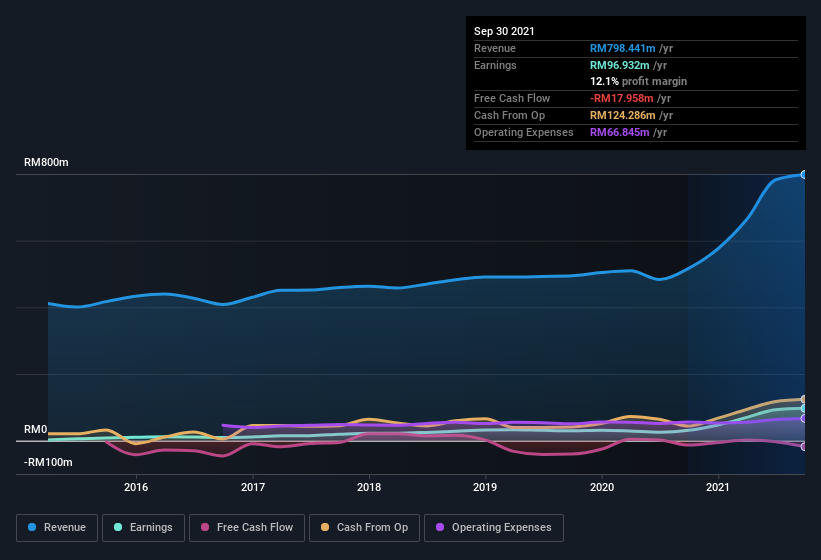
Task: Click the 2018 x-axis label
Action: [x=369, y=487]
